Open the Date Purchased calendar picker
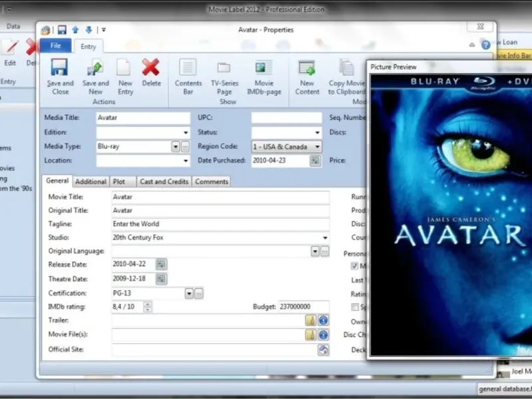The width and height of the screenshot is (532, 399). click(x=315, y=160)
